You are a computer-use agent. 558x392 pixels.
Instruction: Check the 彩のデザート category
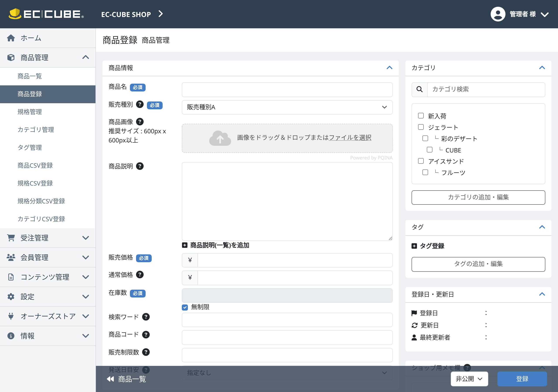click(425, 139)
